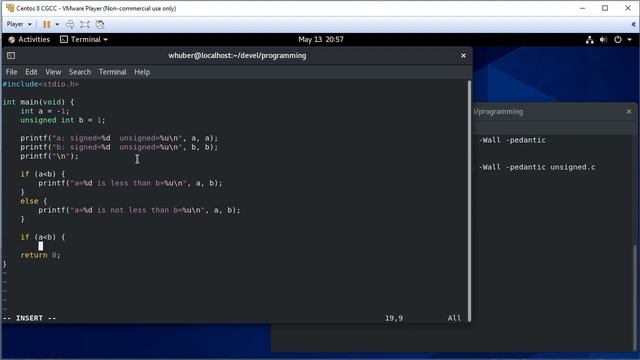Click the 'unsigned int b = 1;' line
This screenshot has width=640, height=360.
pyautogui.click(x=63, y=120)
